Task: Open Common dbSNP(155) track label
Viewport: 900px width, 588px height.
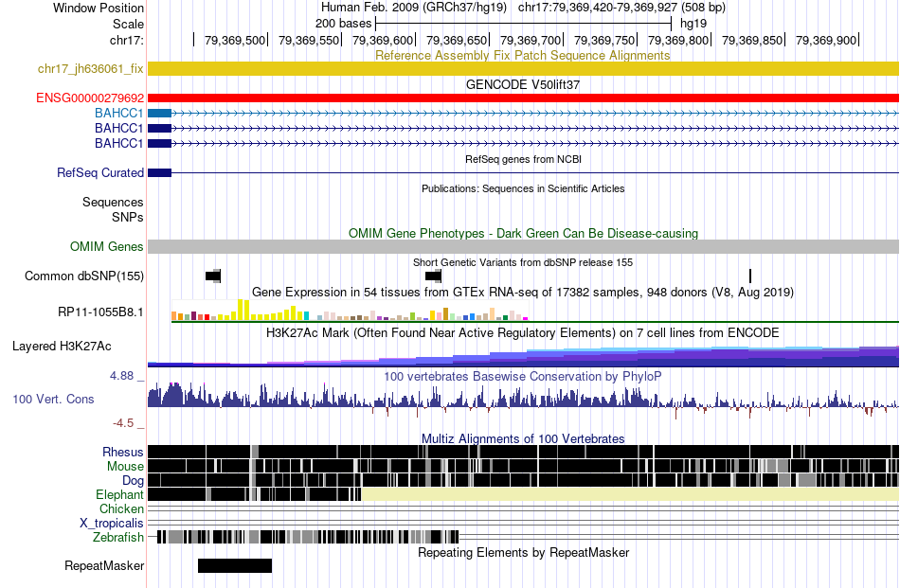Action: pos(83,276)
